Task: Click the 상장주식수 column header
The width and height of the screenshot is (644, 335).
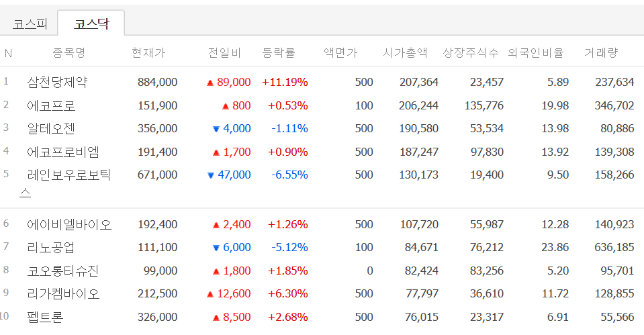Action: pyautogui.click(x=471, y=52)
